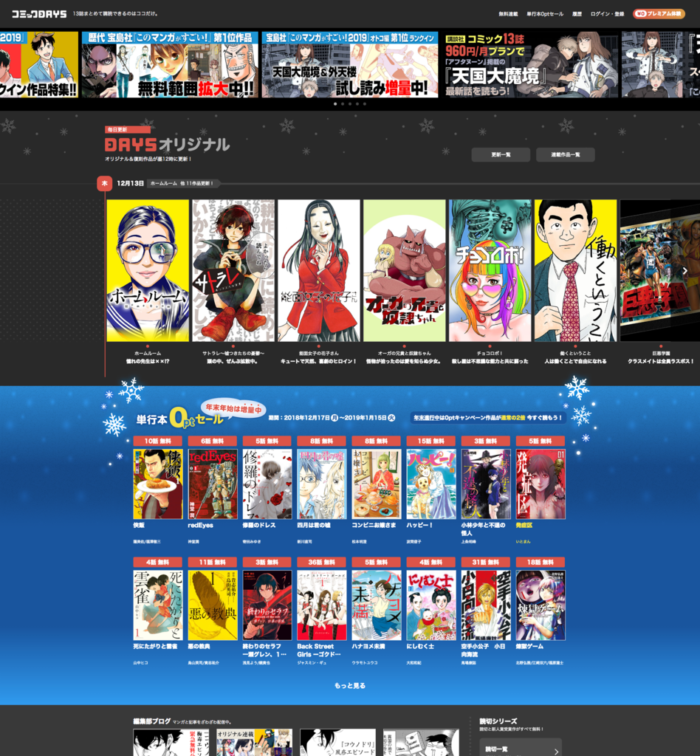Click the 編集部ブログ heading
Screen dimensions: 700x756
point(152,721)
